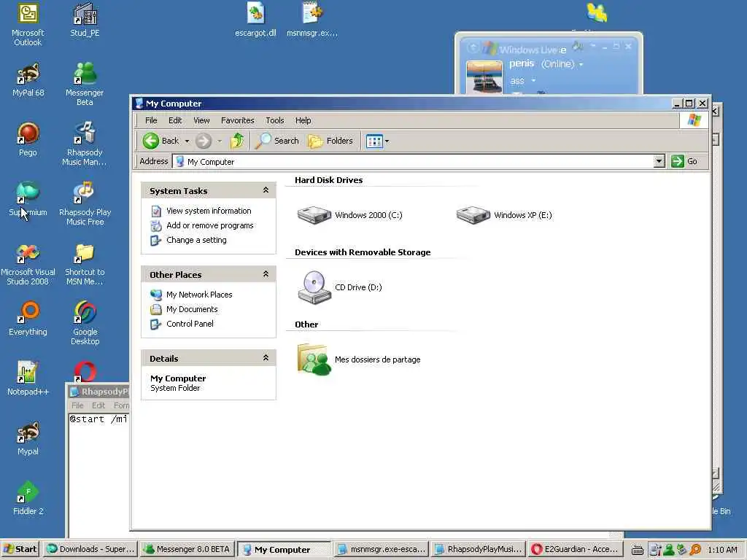Open the Views dropdown arrow

pos(387,141)
